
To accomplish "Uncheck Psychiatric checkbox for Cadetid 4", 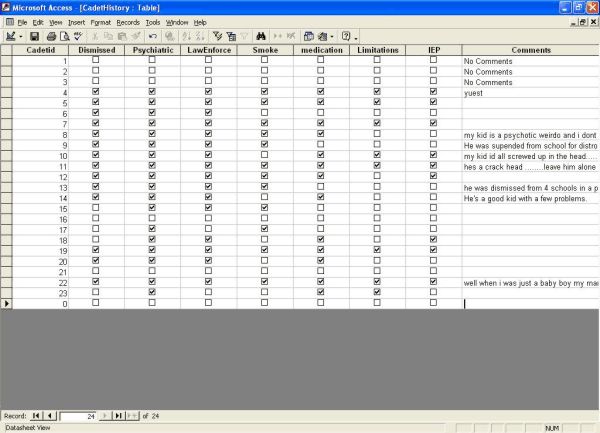I will (152, 91).
